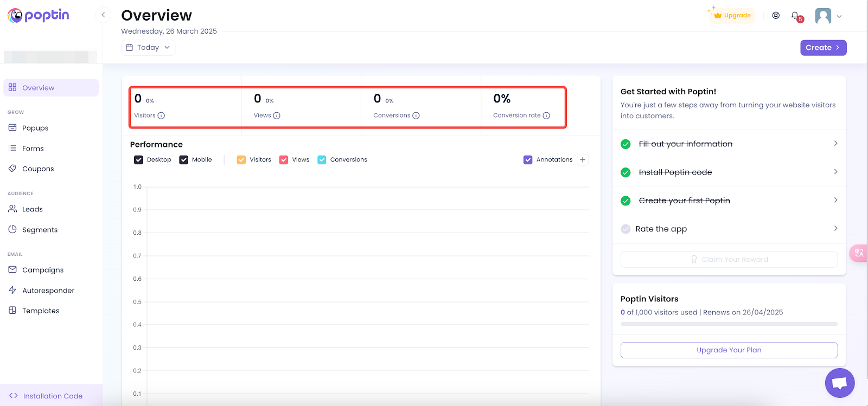Viewport: 868px width, 406px height.
Task: Expand the user profile avatar menu
Action: pyautogui.click(x=828, y=16)
